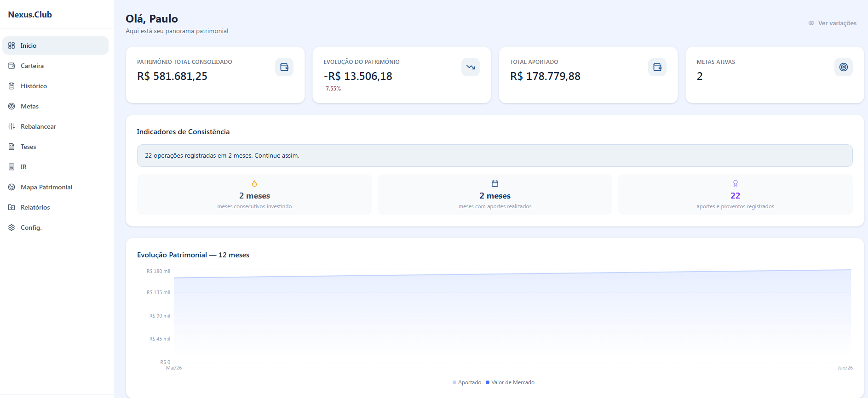Viewport: 868px width, 398px height.
Task: Click the target icon in Metas Ativas card
Action: pos(844,67)
